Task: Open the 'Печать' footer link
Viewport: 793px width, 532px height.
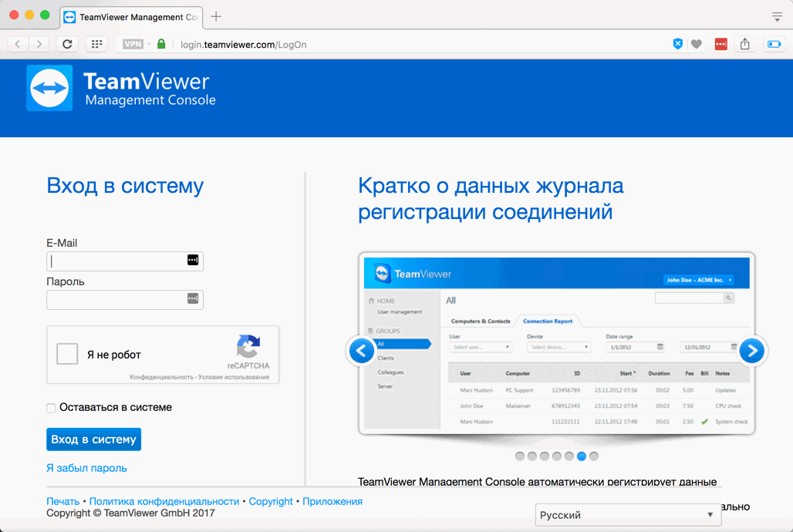Action: click(x=62, y=502)
